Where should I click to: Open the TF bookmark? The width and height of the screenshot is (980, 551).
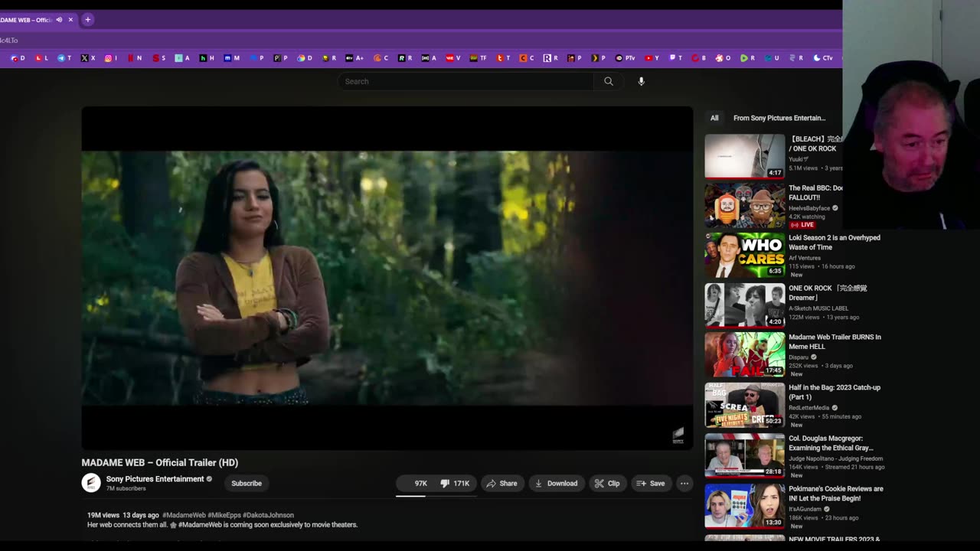click(478, 58)
